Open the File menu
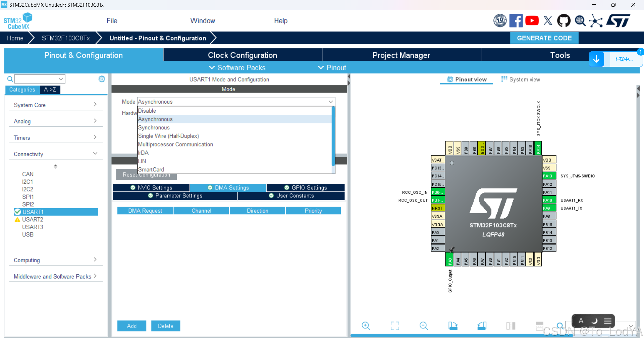 coord(112,21)
